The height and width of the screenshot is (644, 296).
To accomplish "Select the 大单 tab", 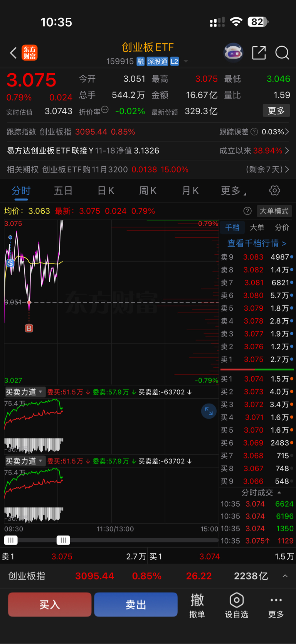I will tap(257, 228).
